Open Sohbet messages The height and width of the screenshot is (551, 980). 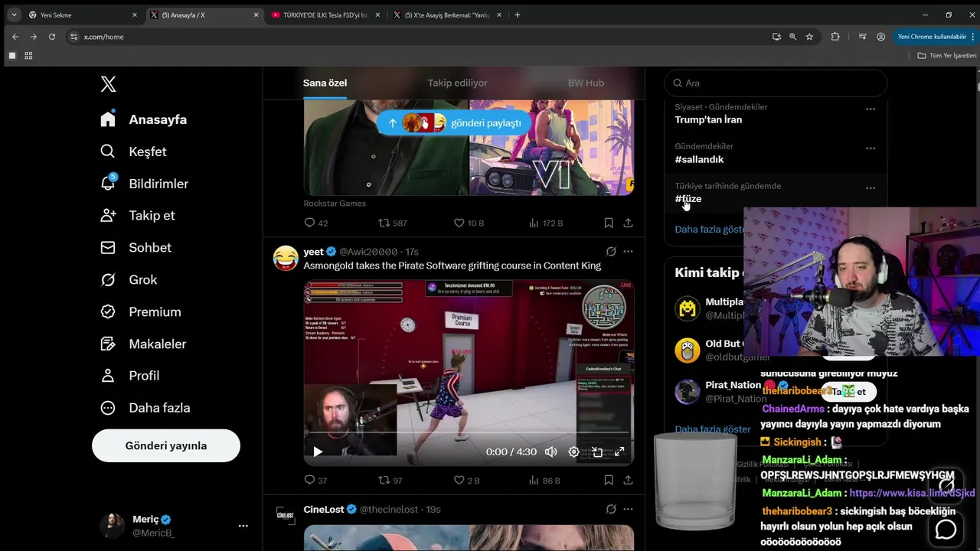tap(136, 247)
